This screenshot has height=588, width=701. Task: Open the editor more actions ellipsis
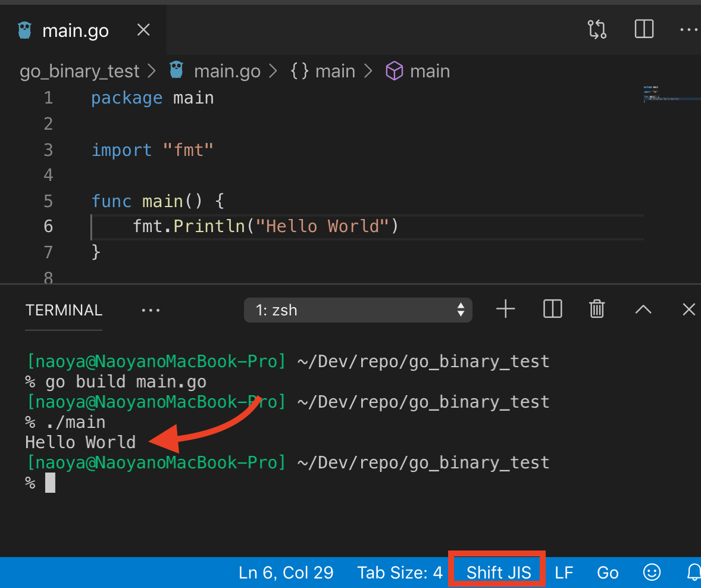pos(690,30)
